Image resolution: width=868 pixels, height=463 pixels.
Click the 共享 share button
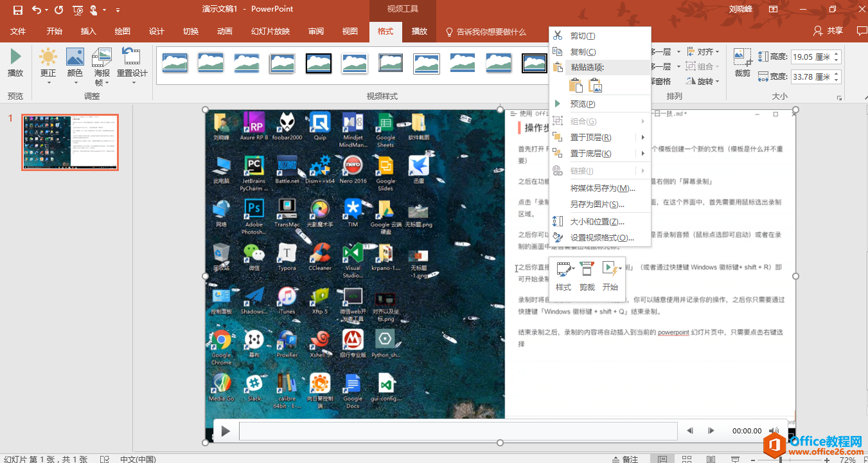coord(828,31)
